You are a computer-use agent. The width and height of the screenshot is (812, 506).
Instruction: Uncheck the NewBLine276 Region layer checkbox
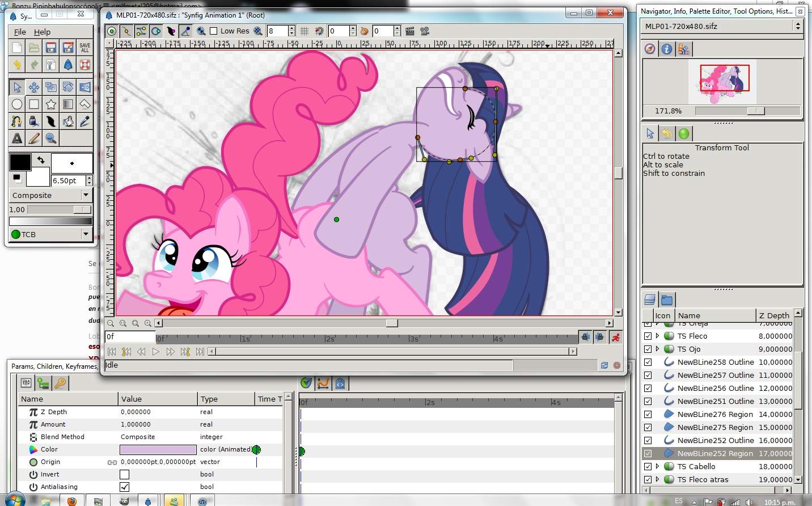point(648,414)
